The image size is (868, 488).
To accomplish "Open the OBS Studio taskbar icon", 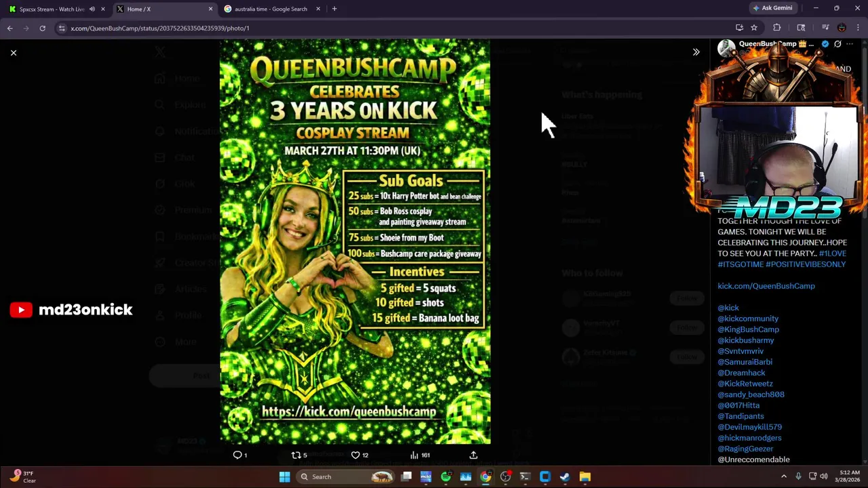I will [x=505, y=476].
